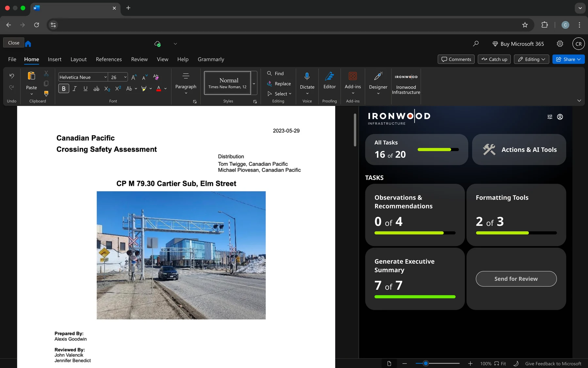This screenshot has width=588, height=368.
Task: Start Dictate with the microphone icon
Action: click(x=307, y=76)
